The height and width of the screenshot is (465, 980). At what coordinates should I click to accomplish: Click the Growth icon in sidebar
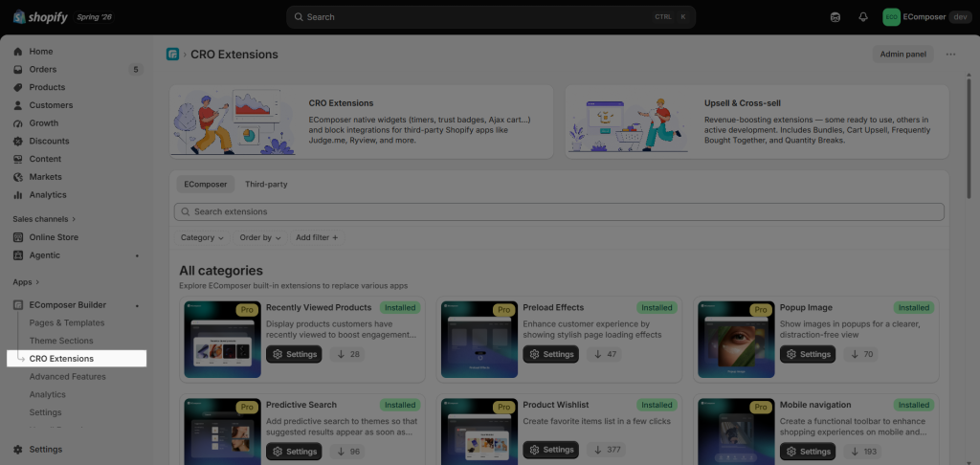pos(17,123)
